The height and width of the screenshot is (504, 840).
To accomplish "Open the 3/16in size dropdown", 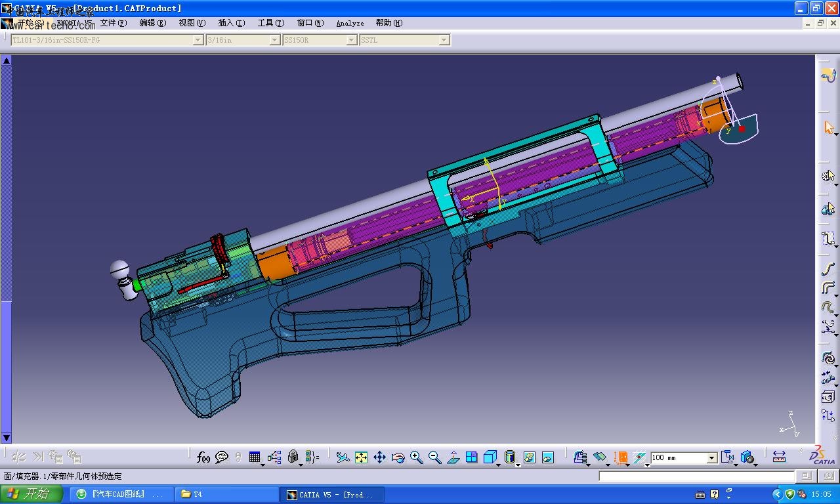I will pos(275,40).
